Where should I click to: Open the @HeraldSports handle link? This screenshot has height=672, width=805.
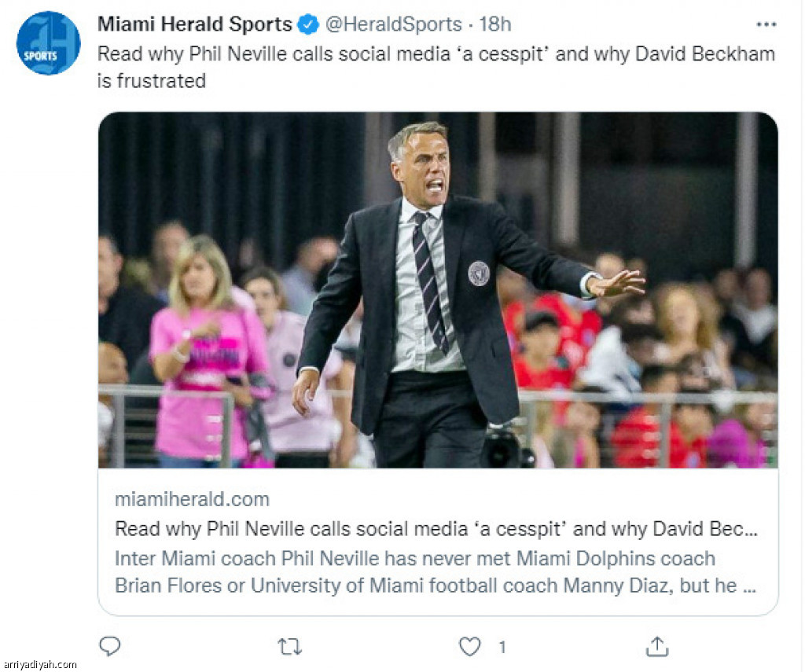394,24
